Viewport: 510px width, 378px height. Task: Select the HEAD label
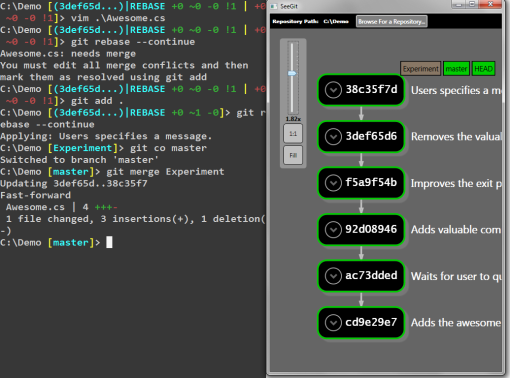point(483,69)
